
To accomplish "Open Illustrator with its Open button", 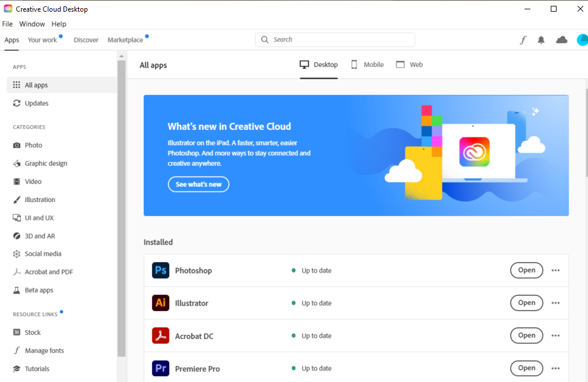I will coord(526,303).
